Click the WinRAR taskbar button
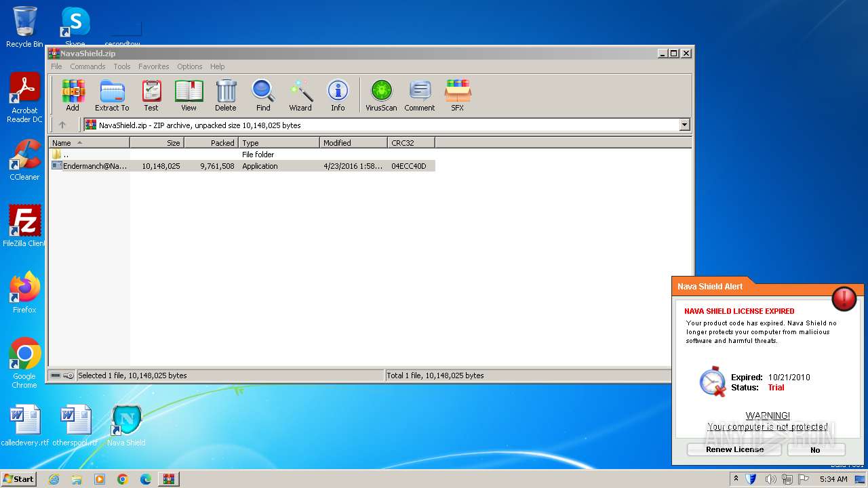868x488 pixels. tap(168, 479)
